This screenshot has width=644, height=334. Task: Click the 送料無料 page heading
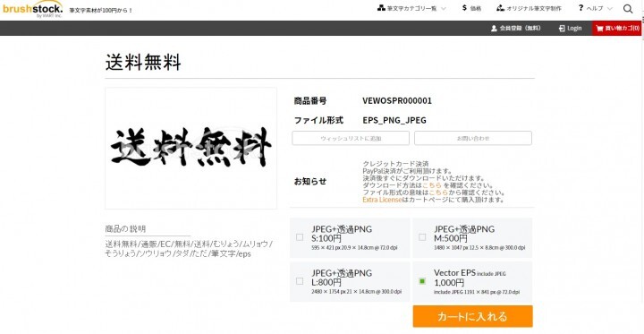tap(143, 63)
